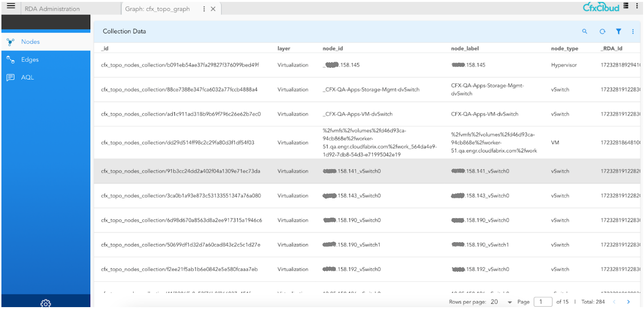Click the node_type column header
The image size is (644, 309).
click(564, 49)
